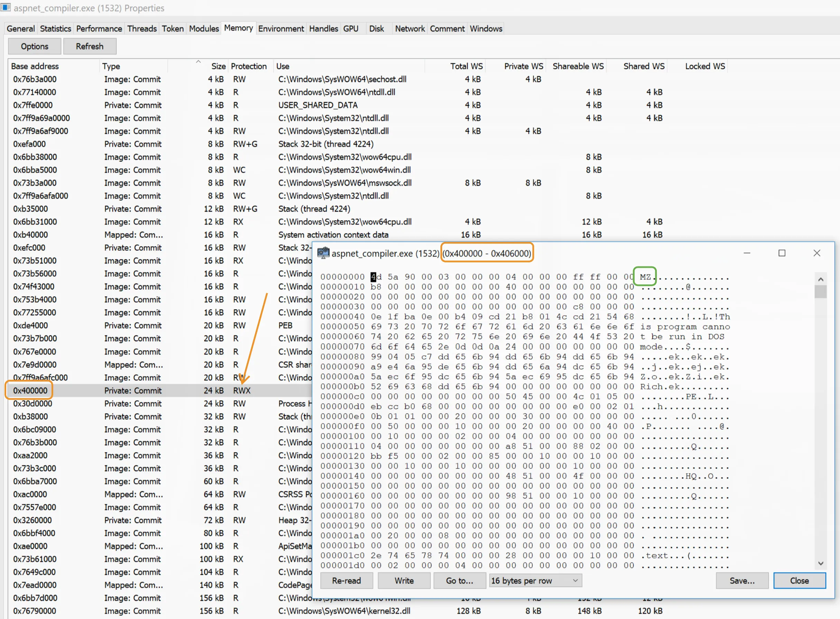This screenshot has height=619, width=840.
Task: Switch to the Disk tab
Action: (376, 28)
